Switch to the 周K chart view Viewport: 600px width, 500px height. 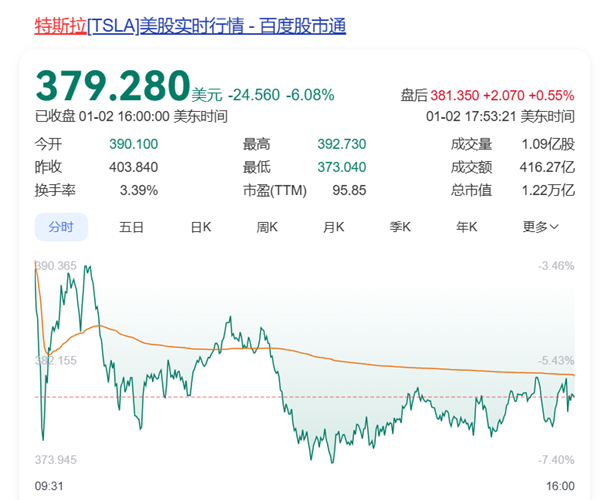point(267,227)
